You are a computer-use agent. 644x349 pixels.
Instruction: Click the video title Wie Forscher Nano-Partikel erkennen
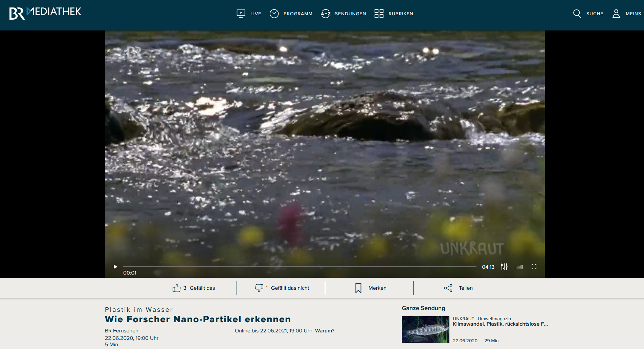click(x=198, y=319)
